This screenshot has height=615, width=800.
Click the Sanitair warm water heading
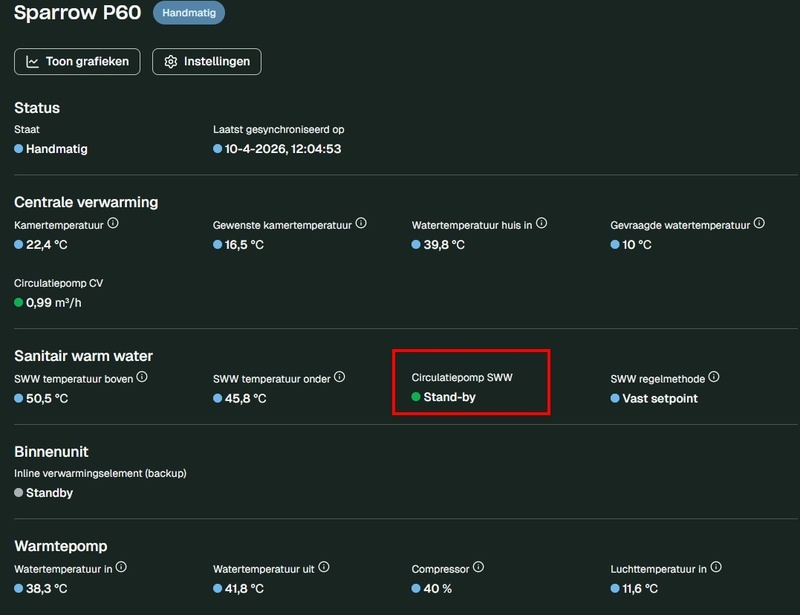(x=84, y=356)
